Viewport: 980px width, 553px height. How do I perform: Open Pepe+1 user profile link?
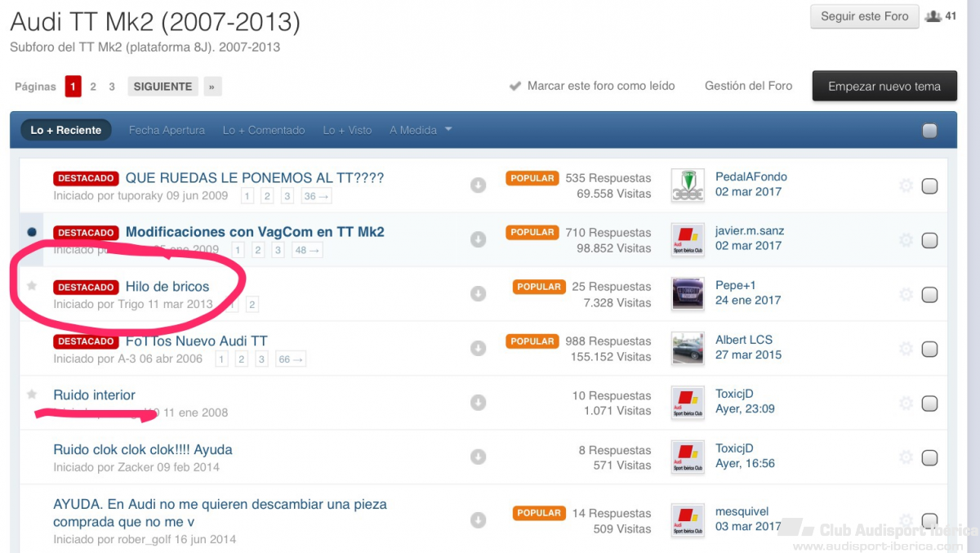[736, 285]
